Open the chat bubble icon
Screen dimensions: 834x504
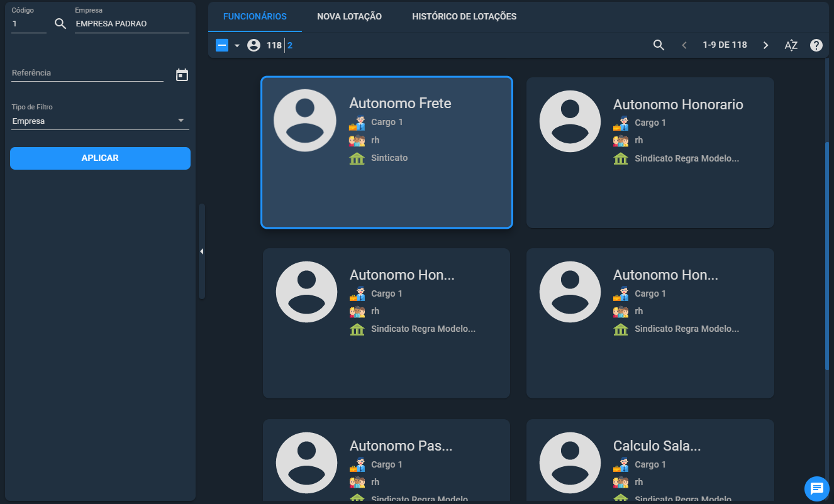(x=816, y=488)
